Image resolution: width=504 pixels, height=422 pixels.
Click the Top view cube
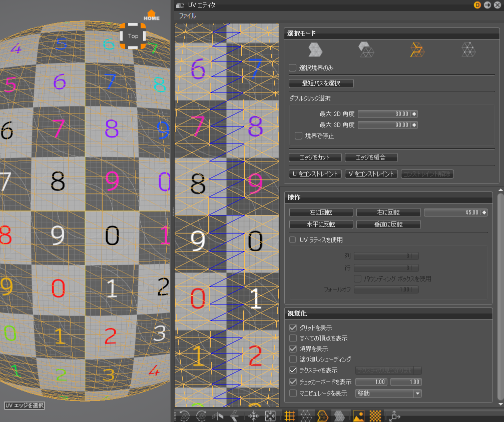click(x=133, y=36)
